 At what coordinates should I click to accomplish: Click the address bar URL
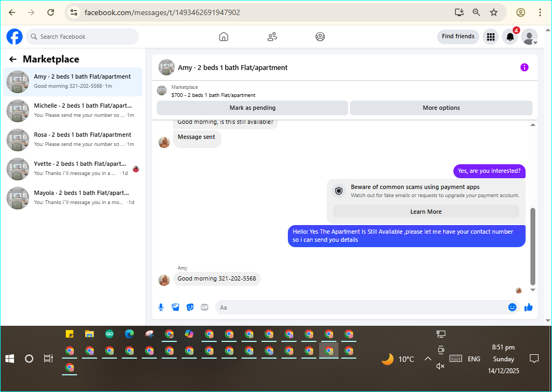(162, 13)
